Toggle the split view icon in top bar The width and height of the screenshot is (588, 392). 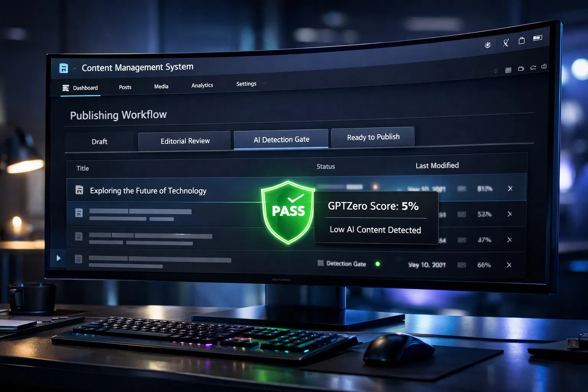click(537, 38)
